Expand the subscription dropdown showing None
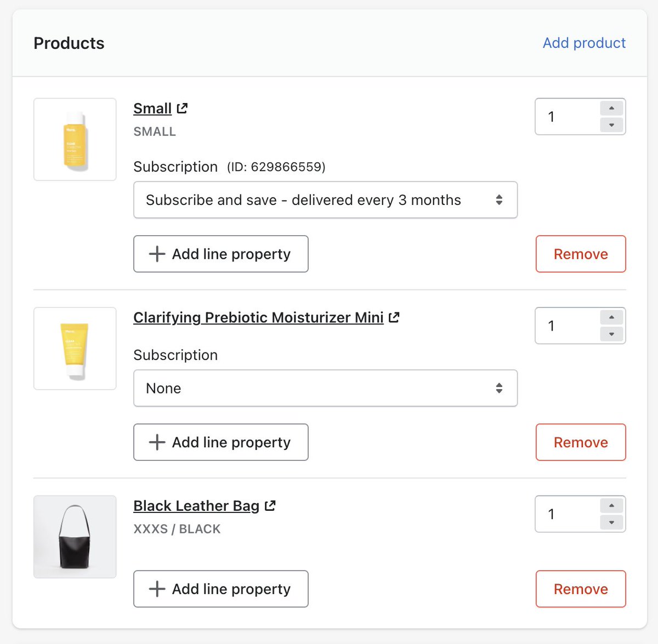 (x=325, y=388)
